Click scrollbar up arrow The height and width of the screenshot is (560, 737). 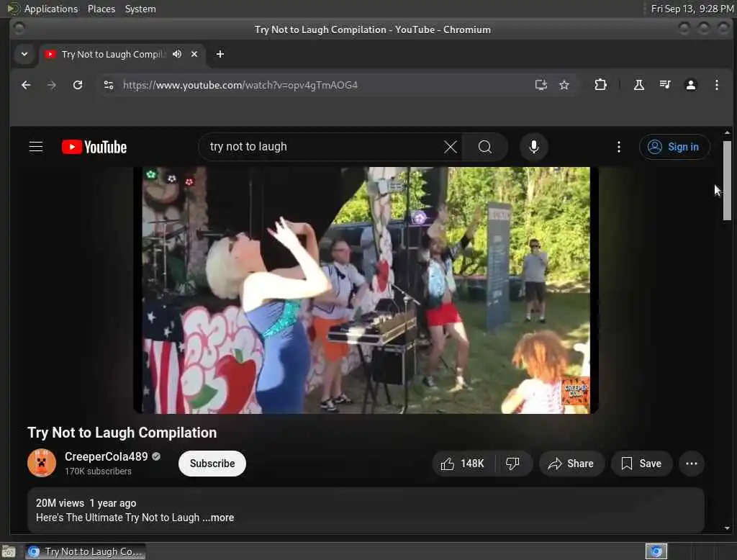pos(727,133)
